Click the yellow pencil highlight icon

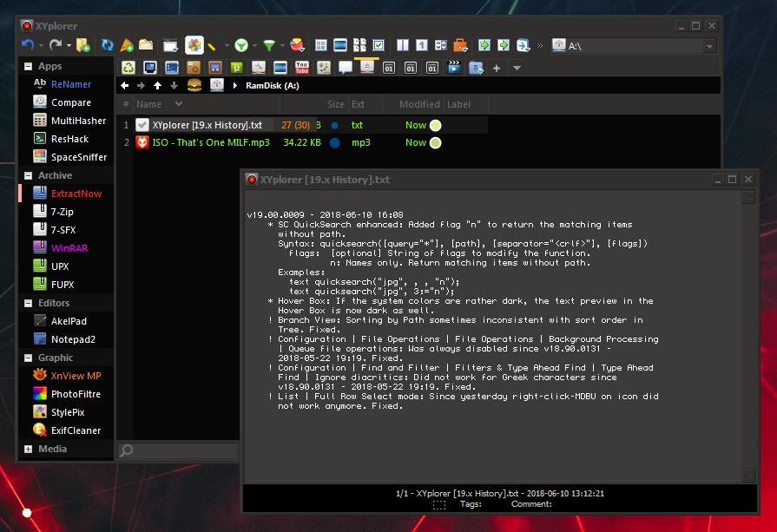212,46
